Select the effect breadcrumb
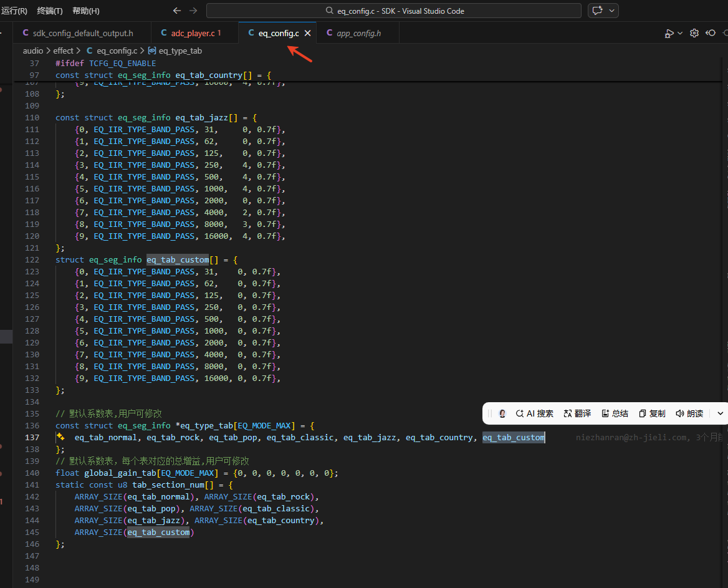Image resolution: width=728 pixels, height=588 pixels. [63, 51]
